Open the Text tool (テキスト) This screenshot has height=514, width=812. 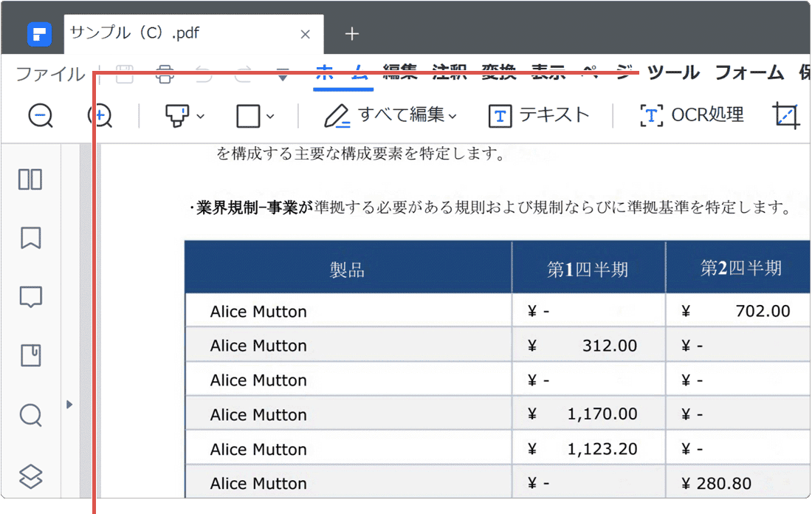coord(539,115)
